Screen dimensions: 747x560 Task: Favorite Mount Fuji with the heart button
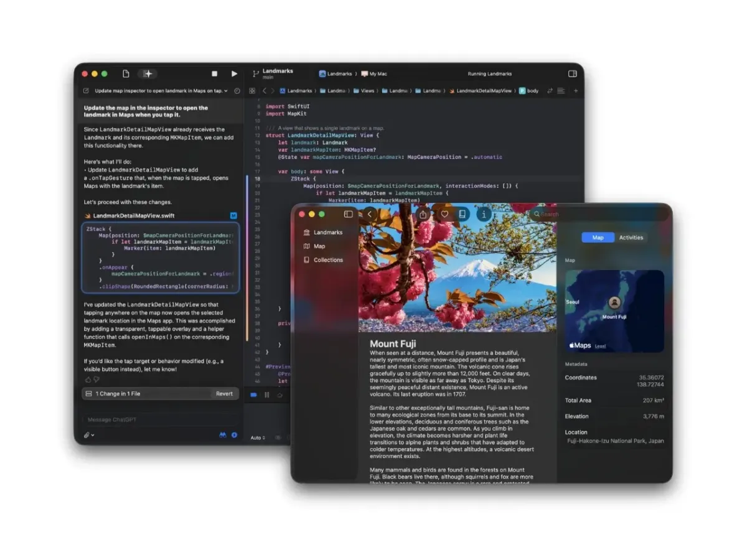444,214
